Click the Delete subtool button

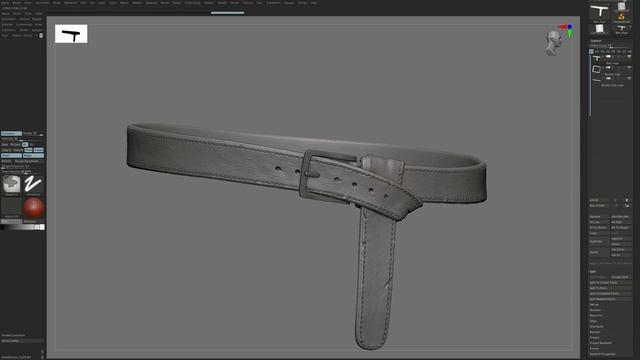[599, 252]
